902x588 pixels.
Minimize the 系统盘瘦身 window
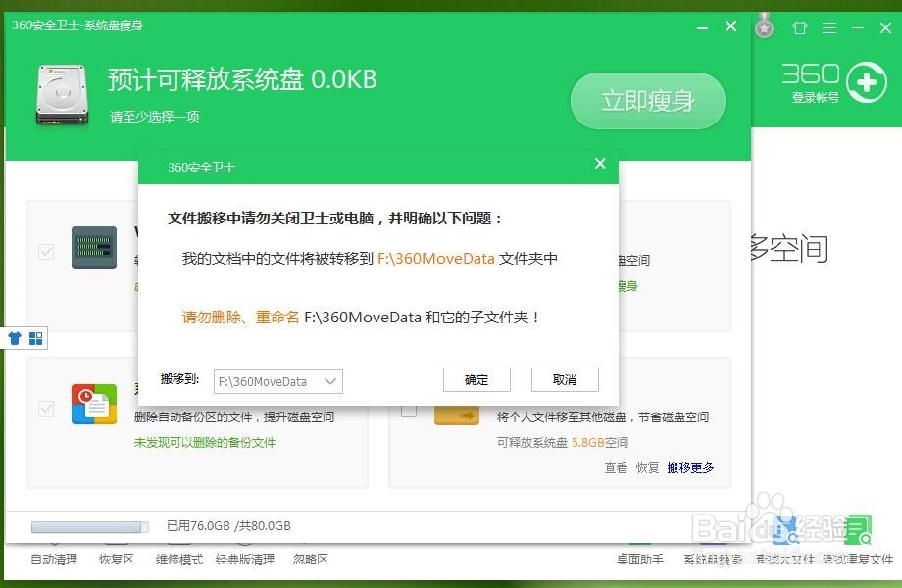coord(702,27)
